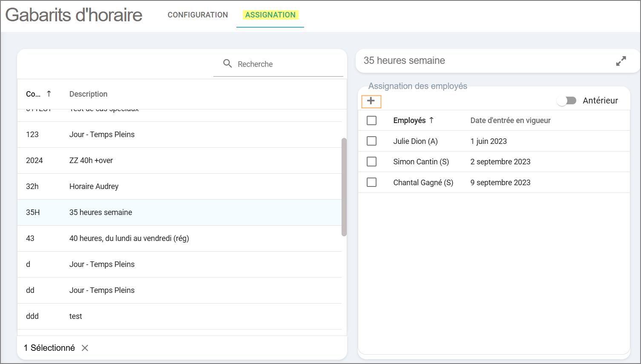Open the ASSIGNATION tab
Viewport: 641px width, 364px height.
[270, 15]
